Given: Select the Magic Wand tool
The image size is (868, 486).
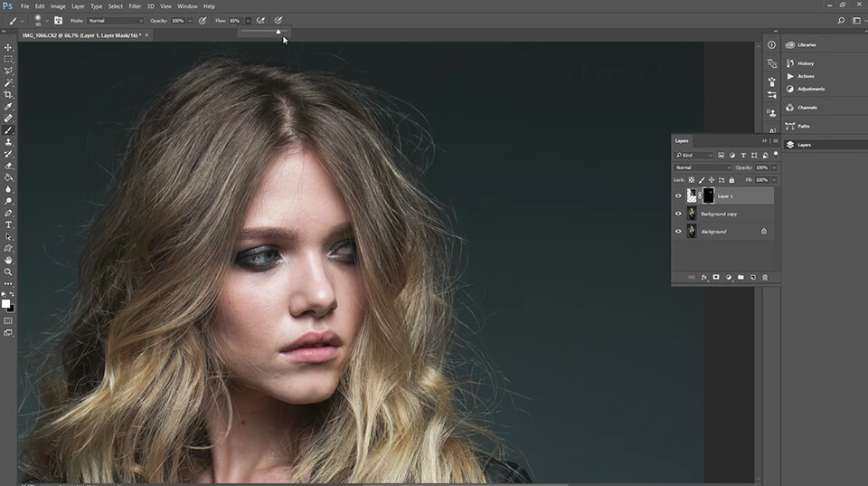Looking at the screenshot, I should [8, 83].
